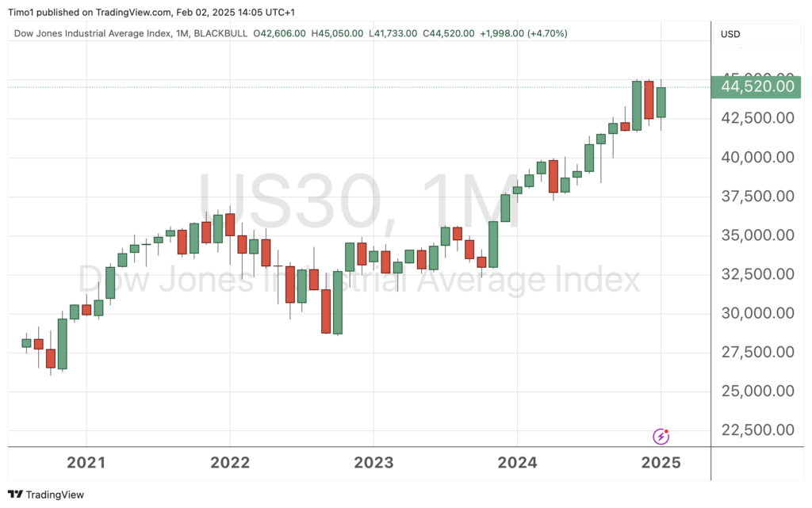Click the 32,500.00 price axis label
The width and height of the screenshot is (812, 508).
[757, 273]
